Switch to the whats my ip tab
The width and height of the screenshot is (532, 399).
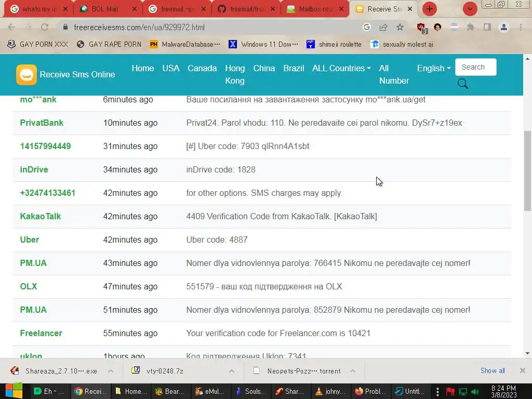pos(38,9)
